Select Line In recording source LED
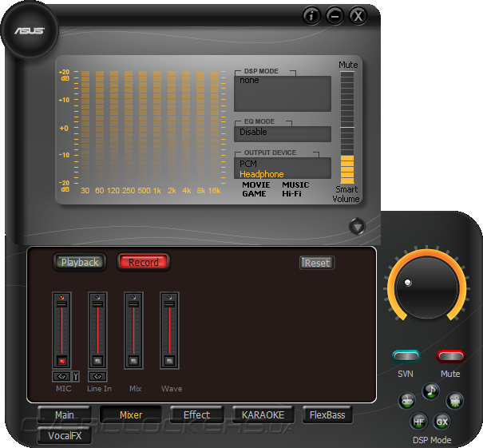This screenshot has height=448, width=483. point(97,297)
